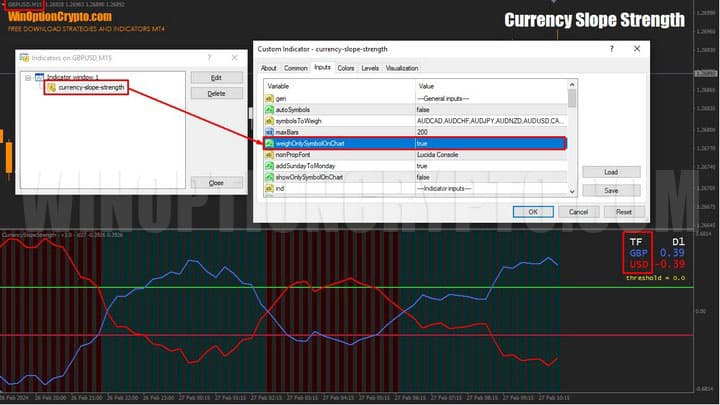Click the ind variable type icon
This screenshot has width=720, height=405.
270,188
